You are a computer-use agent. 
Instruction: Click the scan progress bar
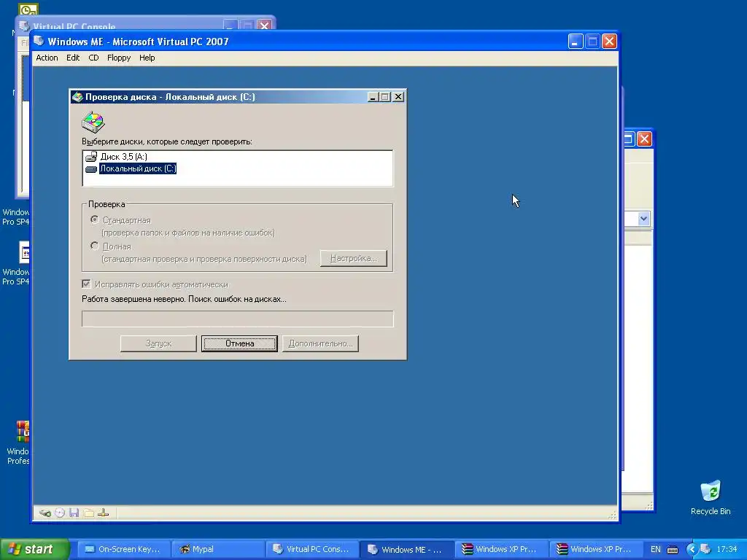pos(238,319)
